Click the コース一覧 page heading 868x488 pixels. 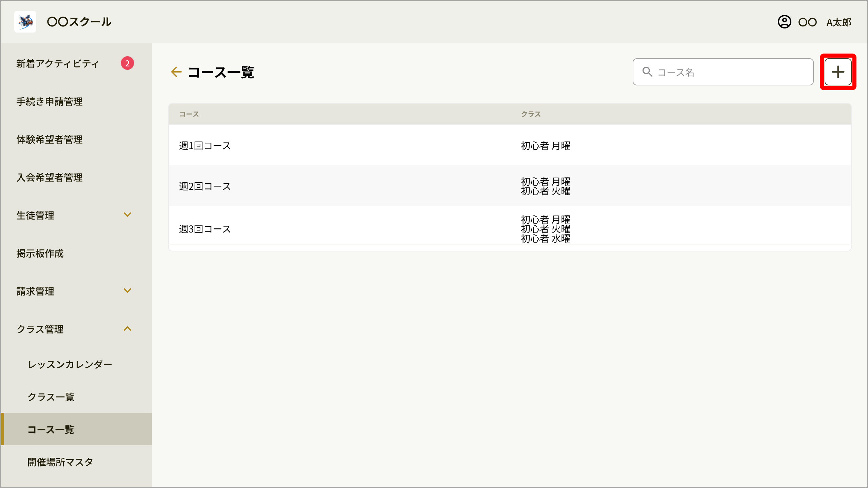pyautogui.click(x=221, y=72)
